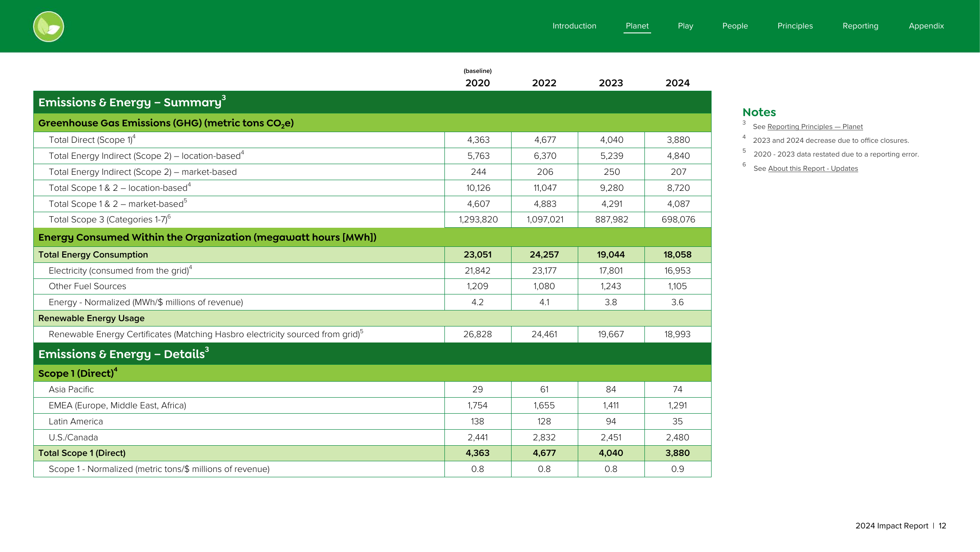
Task: Navigate to the People section
Action: (x=735, y=26)
